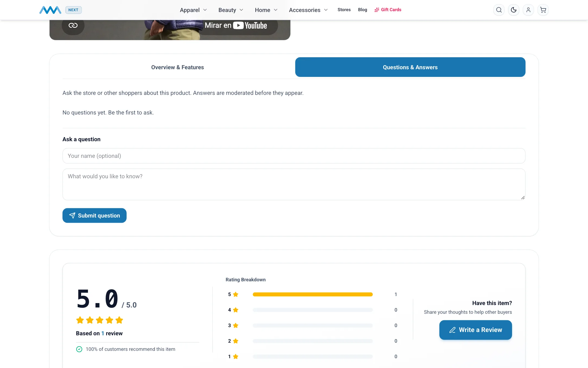Select Questions & Answers tab
Viewport: 588px width, 368px height.
tap(410, 67)
